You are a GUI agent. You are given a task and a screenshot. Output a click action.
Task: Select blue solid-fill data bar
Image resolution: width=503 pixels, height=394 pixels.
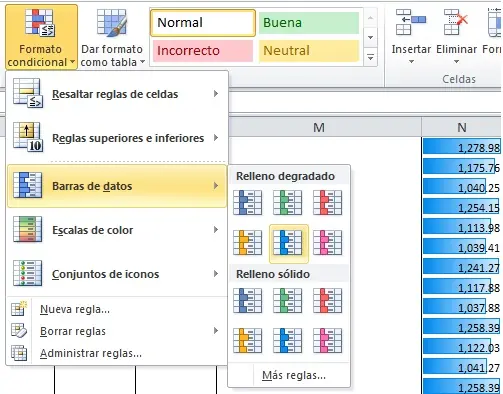click(248, 301)
